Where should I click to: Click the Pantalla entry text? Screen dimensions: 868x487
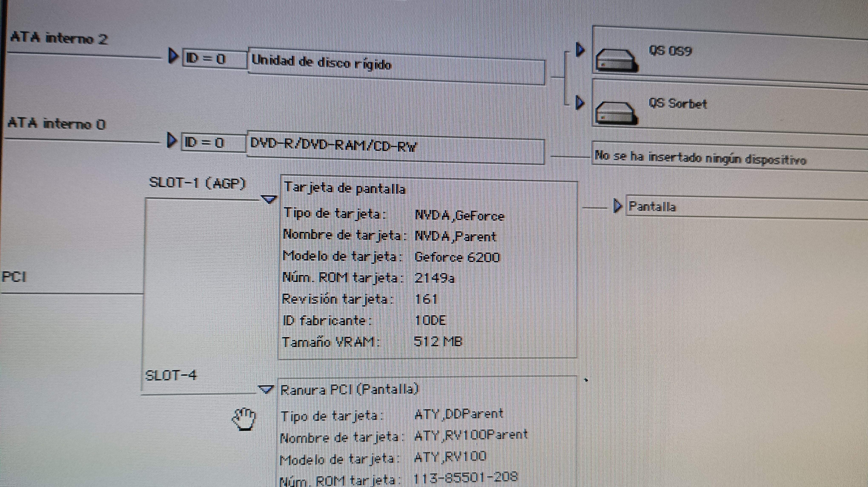pyautogui.click(x=652, y=206)
